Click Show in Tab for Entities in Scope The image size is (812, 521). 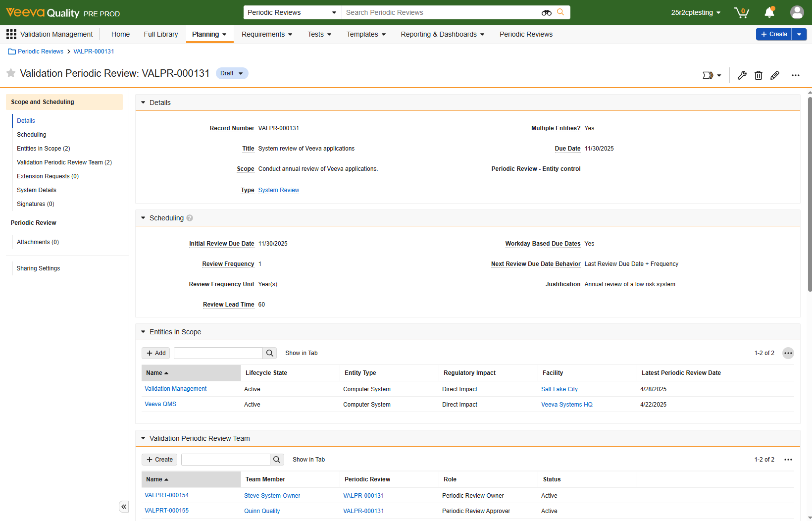click(302, 353)
